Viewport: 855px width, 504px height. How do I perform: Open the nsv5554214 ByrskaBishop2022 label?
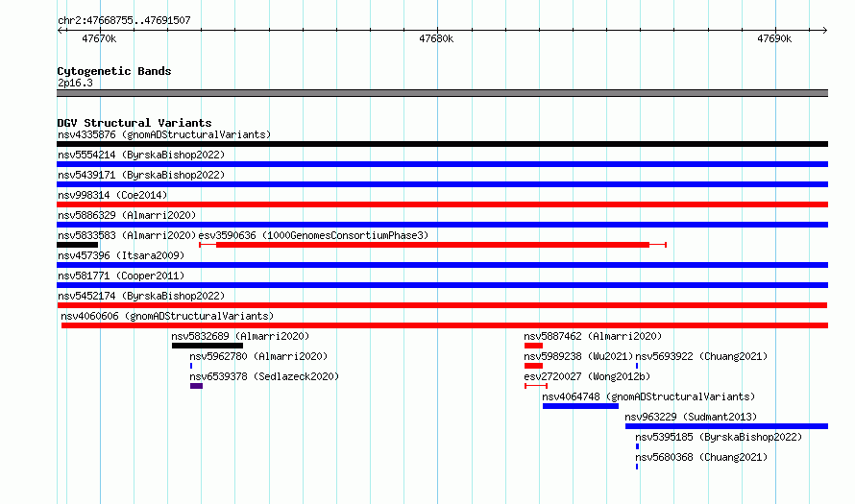coord(141,155)
